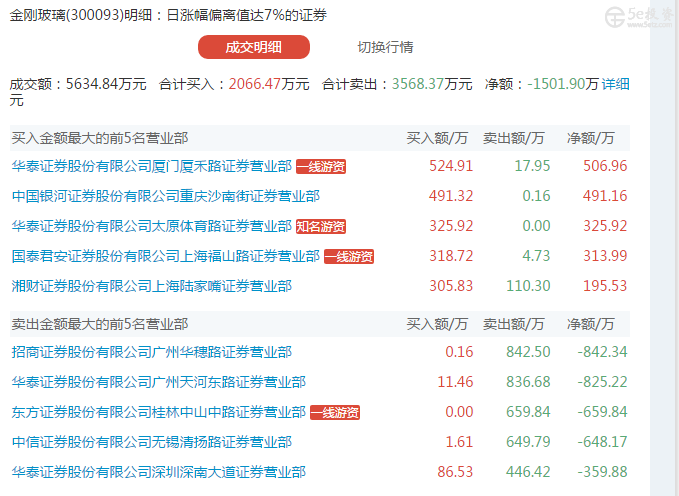Open 华泰证券太原体育路证券营业部 link
Image resolution: width=679 pixels, height=496 pixels.
pyautogui.click(x=152, y=226)
